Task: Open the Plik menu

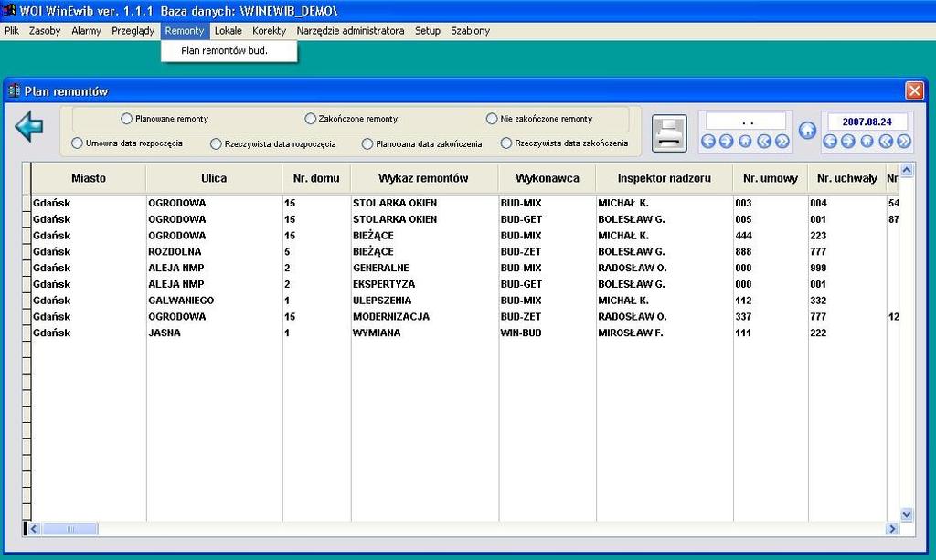Action: [x=12, y=30]
